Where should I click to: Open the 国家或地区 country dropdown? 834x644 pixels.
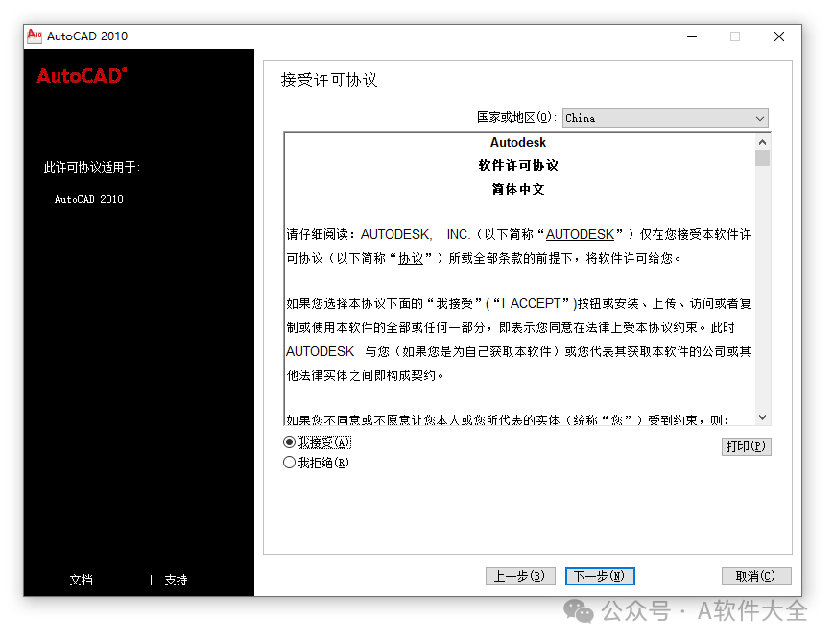point(664,118)
